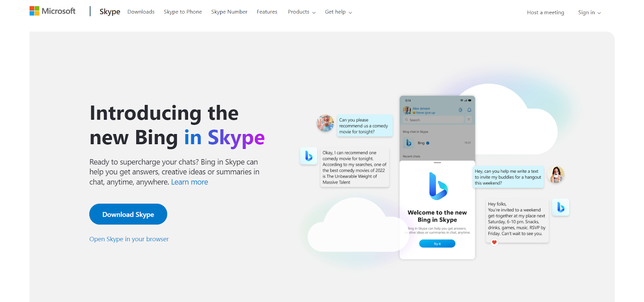Viewport: 644px width, 302px height.
Task: Click the Alex Jensen profile avatar
Action: pos(407,110)
